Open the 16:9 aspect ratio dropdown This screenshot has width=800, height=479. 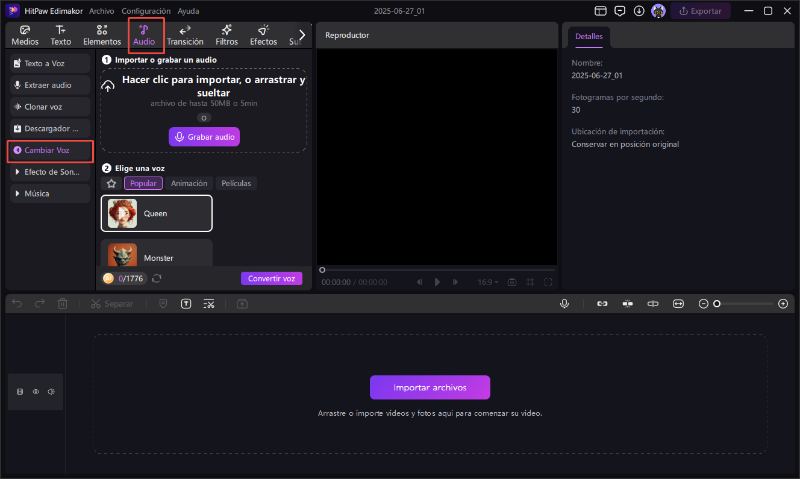[x=488, y=282]
